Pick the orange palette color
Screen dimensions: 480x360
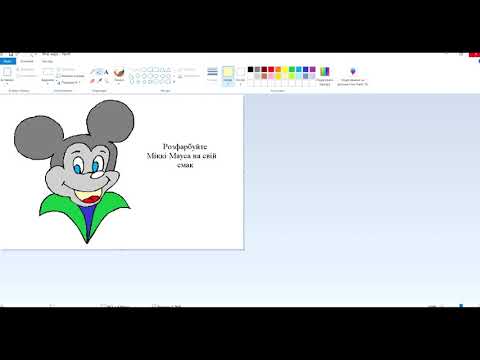point(278,69)
